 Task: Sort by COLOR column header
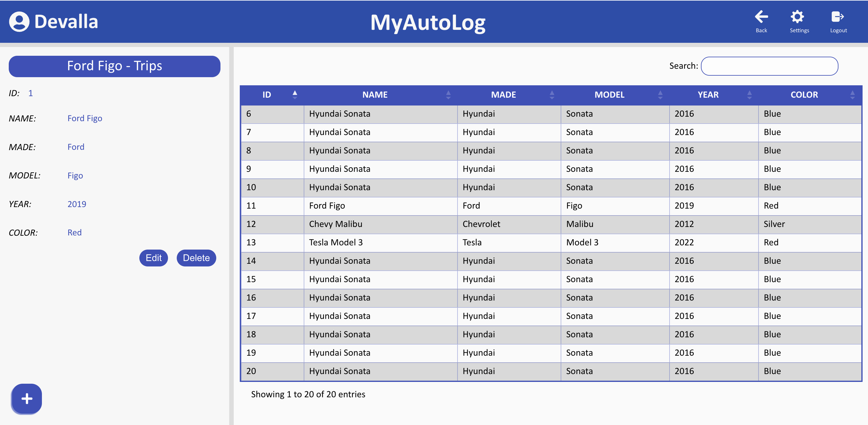[804, 95]
